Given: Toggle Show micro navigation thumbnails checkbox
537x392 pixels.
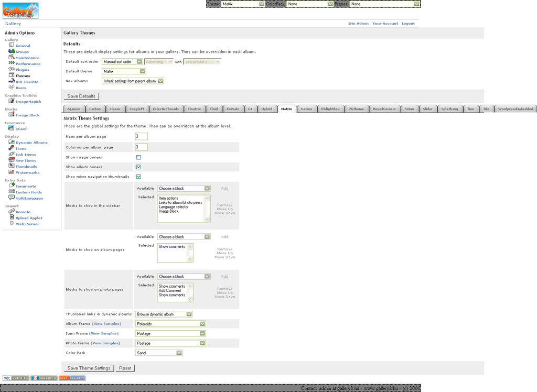Looking at the screenshot, I should point(138,177).
